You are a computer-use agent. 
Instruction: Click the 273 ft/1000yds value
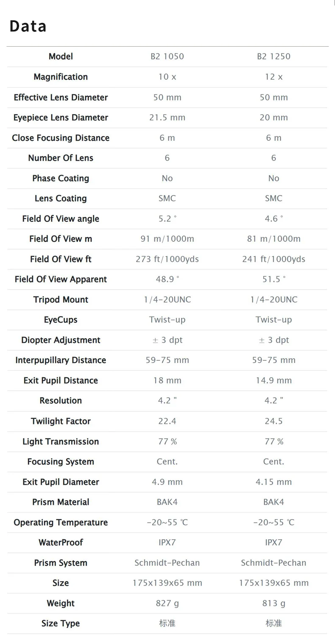[x=167, y=259]
